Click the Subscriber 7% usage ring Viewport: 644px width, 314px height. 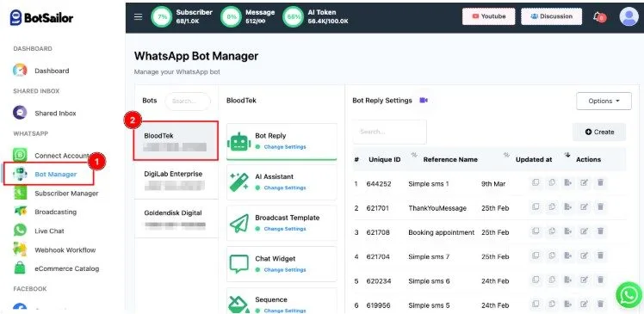(162, 17)
